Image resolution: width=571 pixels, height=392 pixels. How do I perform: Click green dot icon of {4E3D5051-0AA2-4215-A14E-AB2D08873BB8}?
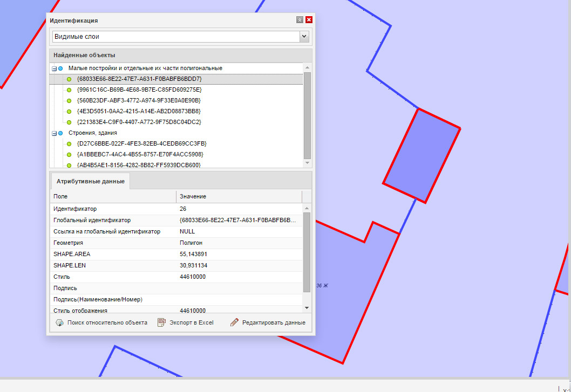[x=69, y=112]
